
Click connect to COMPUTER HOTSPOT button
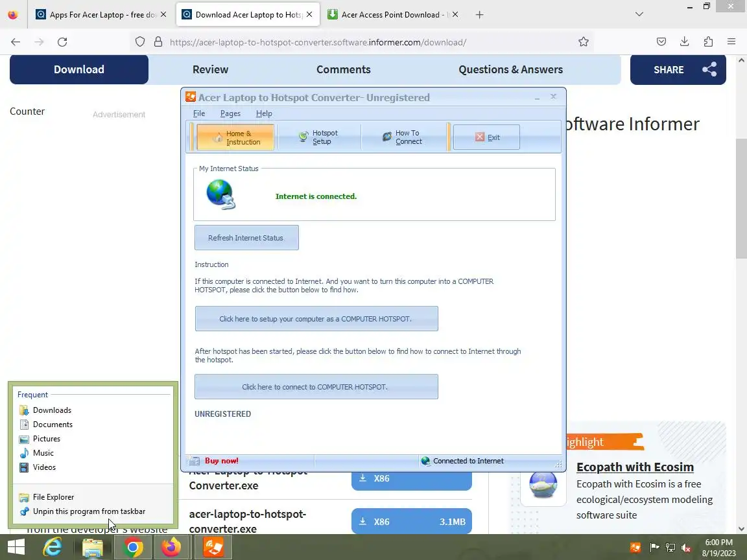click(316, 387)
